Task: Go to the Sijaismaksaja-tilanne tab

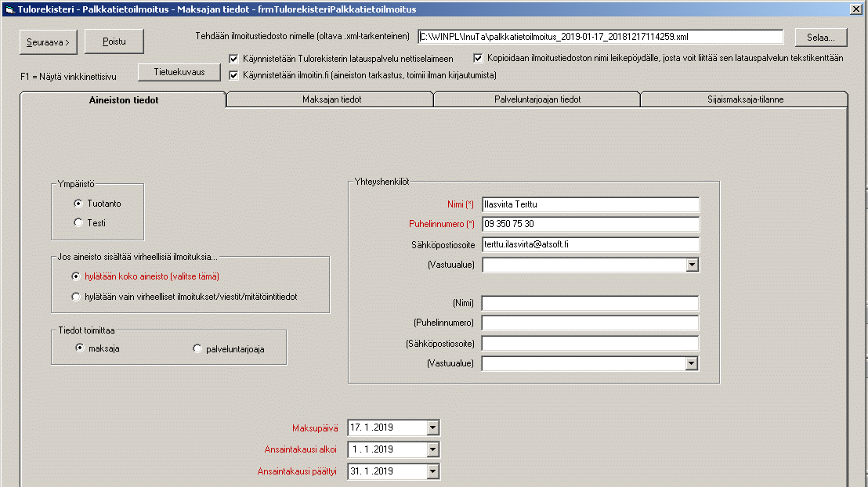Action: click(743, 99)
